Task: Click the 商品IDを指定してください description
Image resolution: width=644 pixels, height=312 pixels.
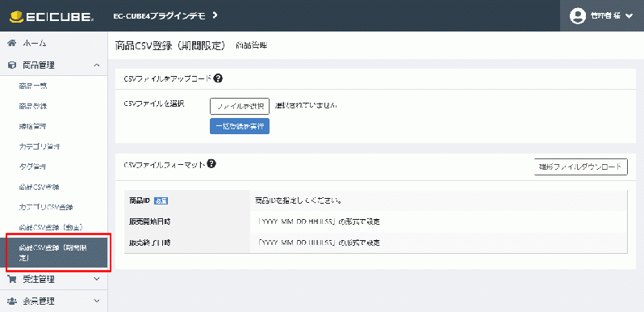Action: (299, 201)
